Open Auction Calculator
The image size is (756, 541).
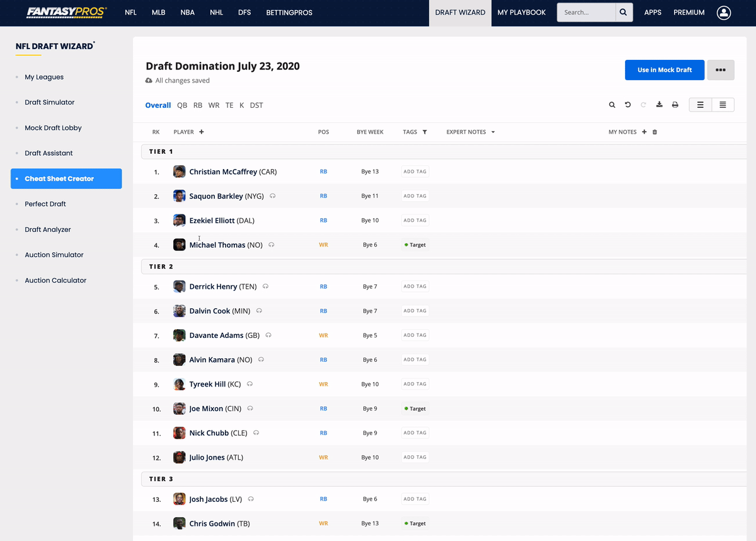pos(55,281)
